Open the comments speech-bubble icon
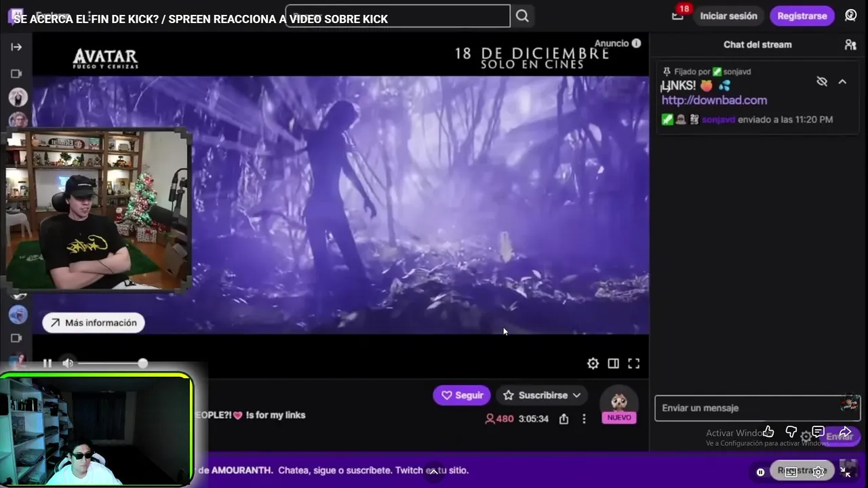The width and height of the screenshot is (868, 488). [818, 432]
